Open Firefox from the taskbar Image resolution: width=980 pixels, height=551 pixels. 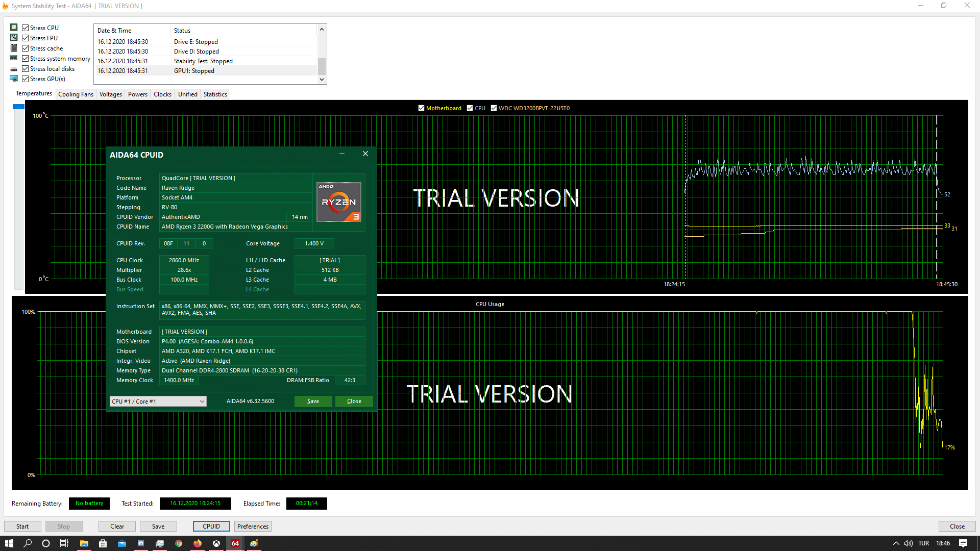point(198,543)
